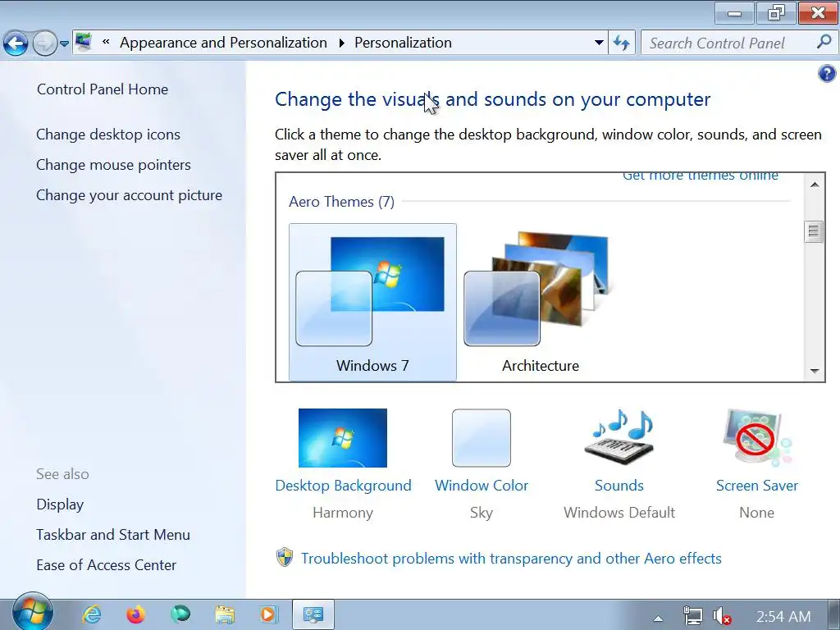840x630 pixels.
Task: Open the media player taskbar icon
Action: [x=268, y=614]
